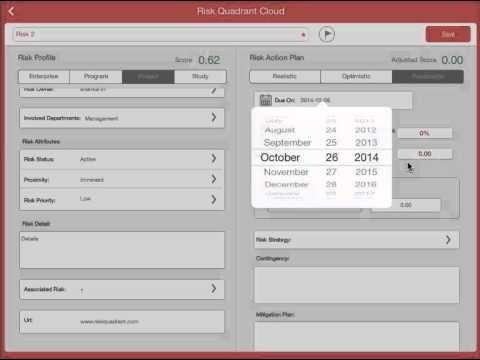Click the Mitigation Plan text area
480x360 pixels.
[x=357, y=336]
